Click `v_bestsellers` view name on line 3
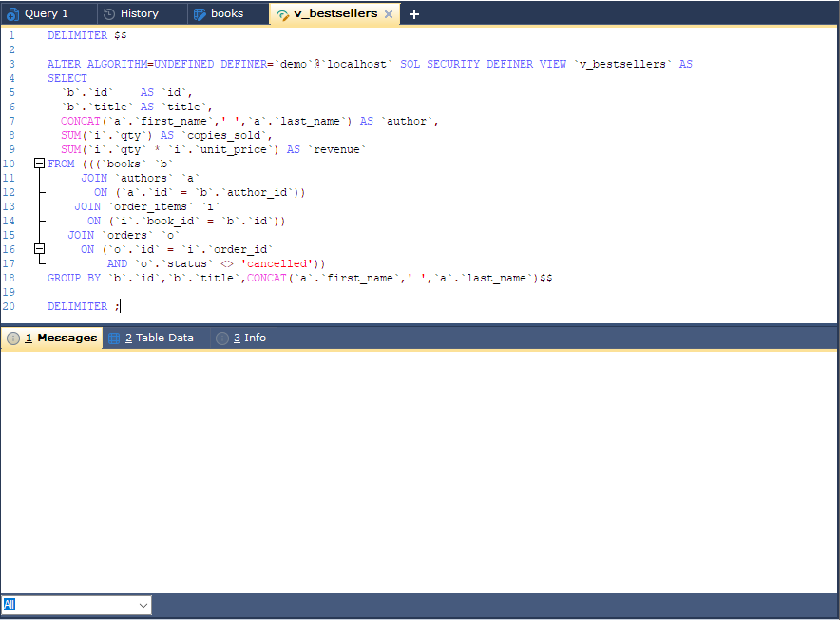 click(622, 64)
